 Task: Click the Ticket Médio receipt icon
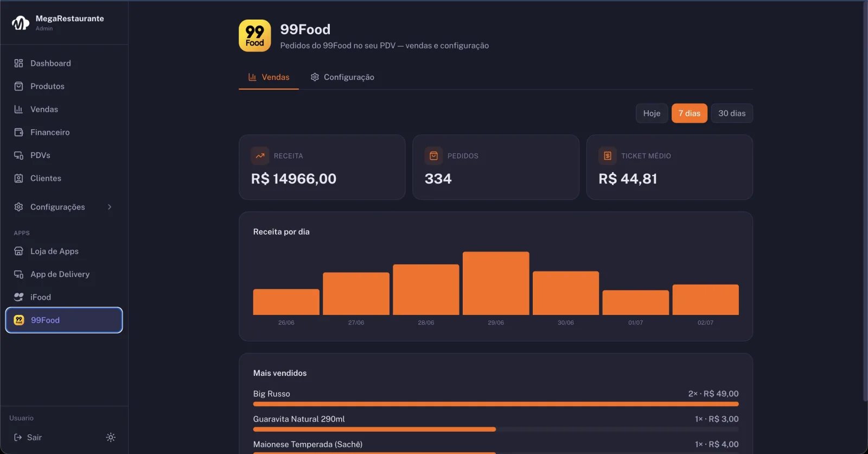(608, 156)
